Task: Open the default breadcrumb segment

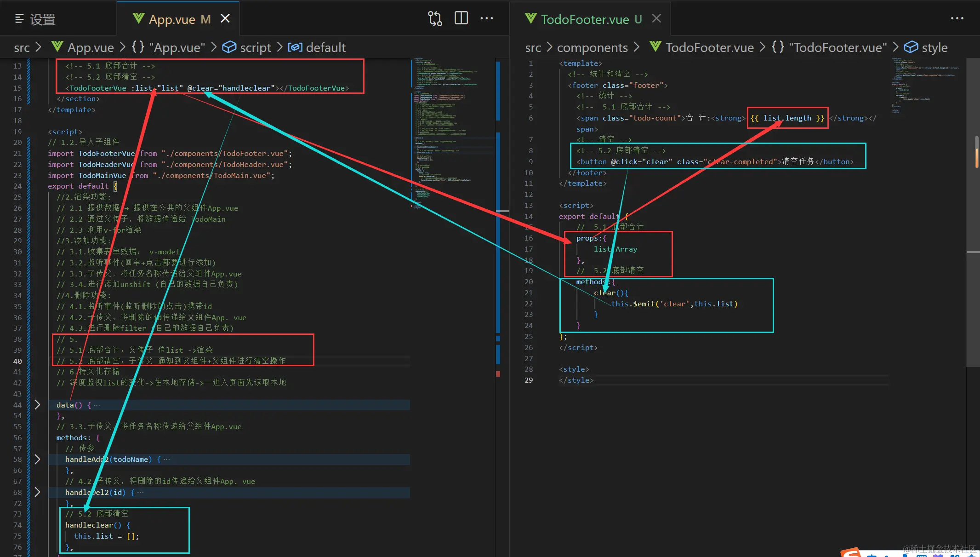Action: (325, 47)
